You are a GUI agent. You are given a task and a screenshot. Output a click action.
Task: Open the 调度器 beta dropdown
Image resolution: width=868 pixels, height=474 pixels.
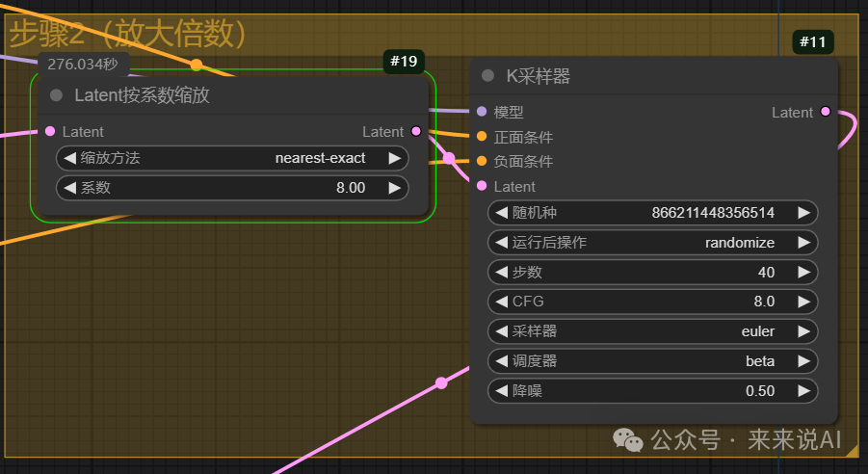point(652,361)
